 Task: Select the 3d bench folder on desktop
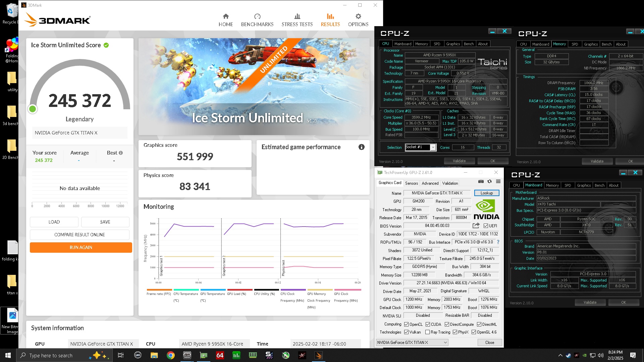click(x=11, y=115)
